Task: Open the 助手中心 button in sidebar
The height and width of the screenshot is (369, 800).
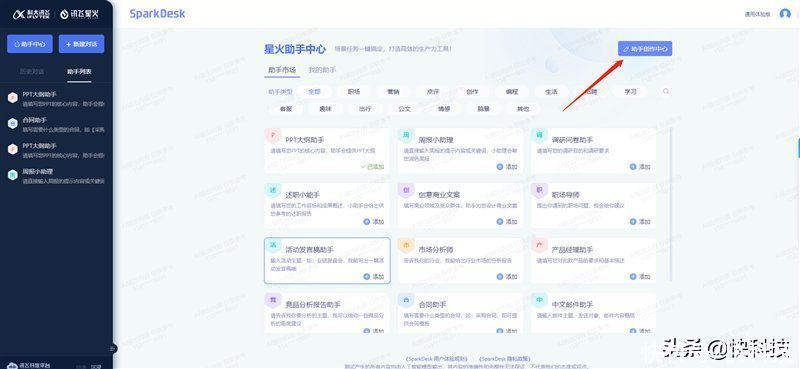Action: point(30,44)
